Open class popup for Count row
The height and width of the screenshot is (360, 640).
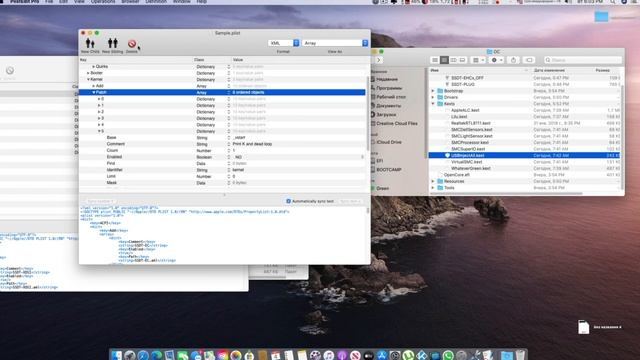[229, 151]
